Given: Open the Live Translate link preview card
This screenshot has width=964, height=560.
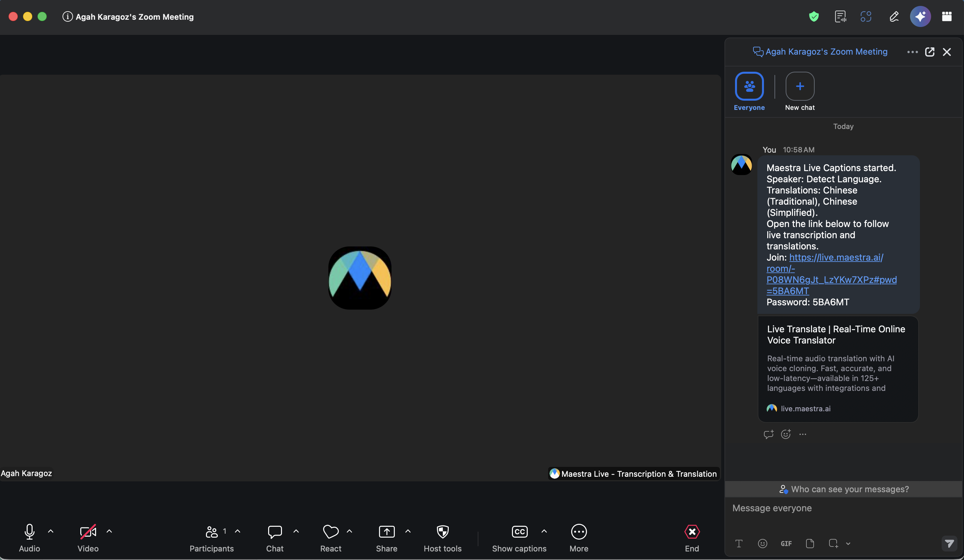Looking at the screenshot, I should (838, 369).
